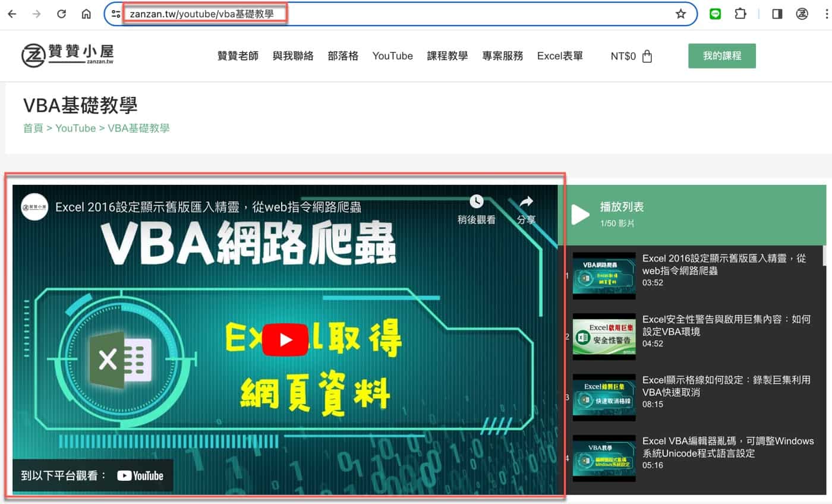Click the YouTube breadcrumb link
Image resolution: width=832 pixels, height=504 pixels.
[75, 128]
